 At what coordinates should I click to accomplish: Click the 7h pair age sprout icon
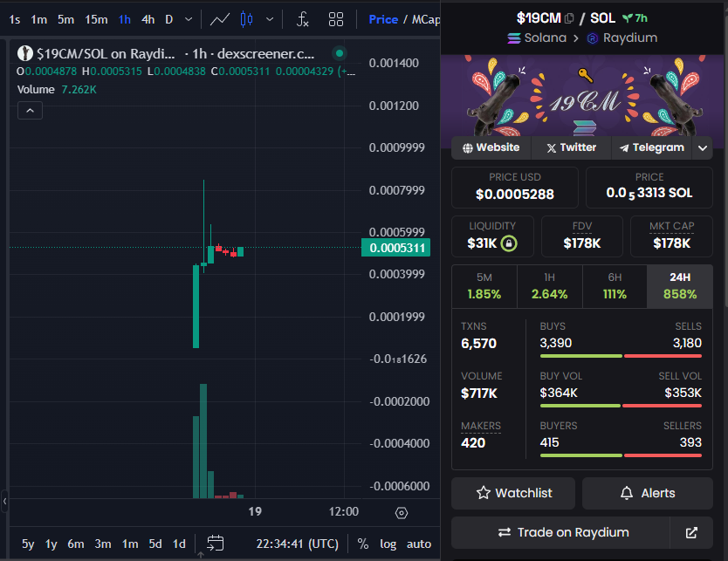pyautogui.click(x=628, y=18)
